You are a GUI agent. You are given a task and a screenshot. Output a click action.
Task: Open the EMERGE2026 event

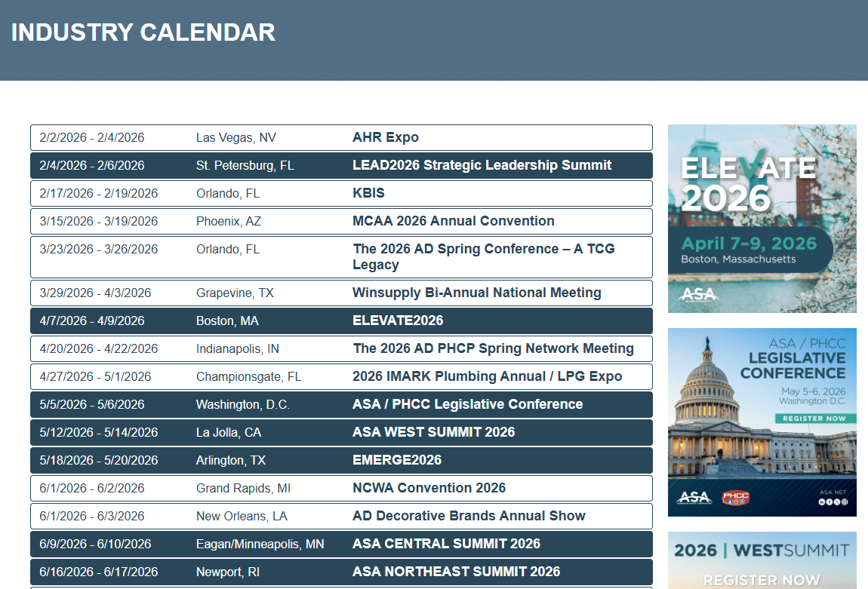397,459
